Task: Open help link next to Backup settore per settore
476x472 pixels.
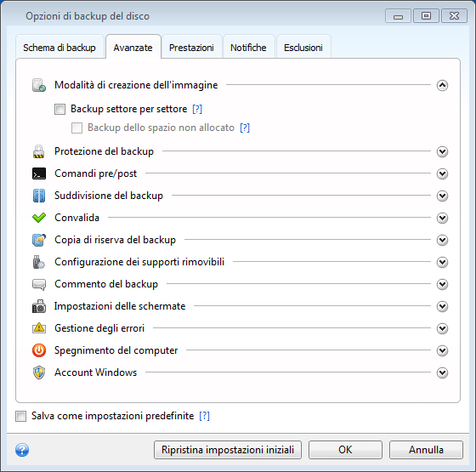Action: 197,109
